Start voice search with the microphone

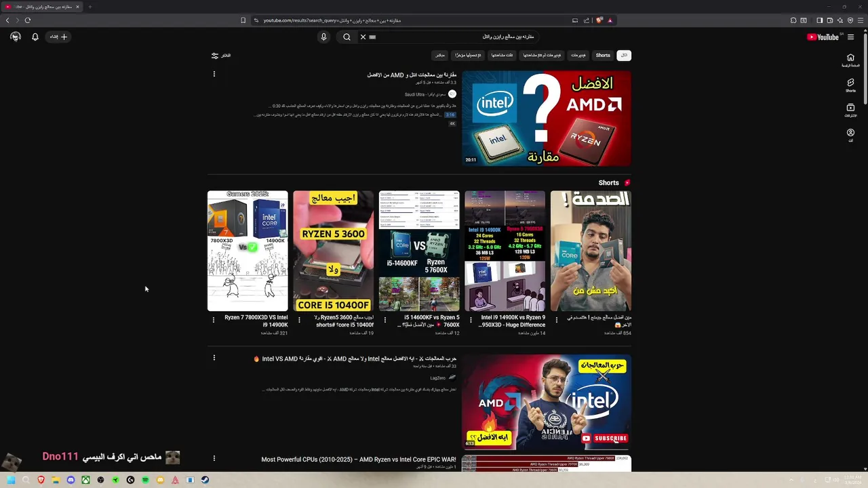(x=323, y=37)
